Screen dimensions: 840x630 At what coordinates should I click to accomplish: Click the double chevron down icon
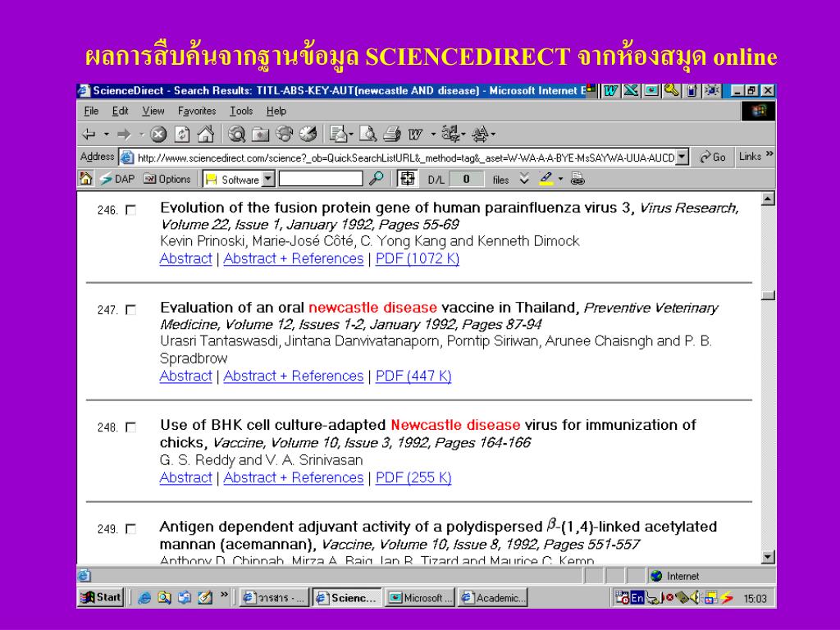[524, 179]
